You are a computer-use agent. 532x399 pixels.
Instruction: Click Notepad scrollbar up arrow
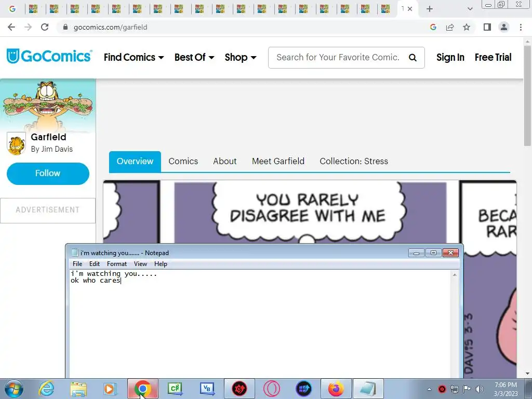point(455,274)
